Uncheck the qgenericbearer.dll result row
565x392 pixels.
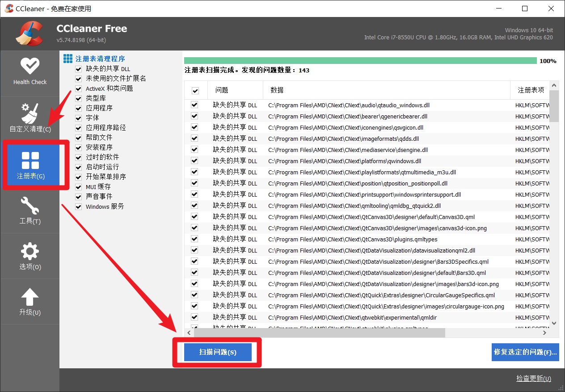194,116
